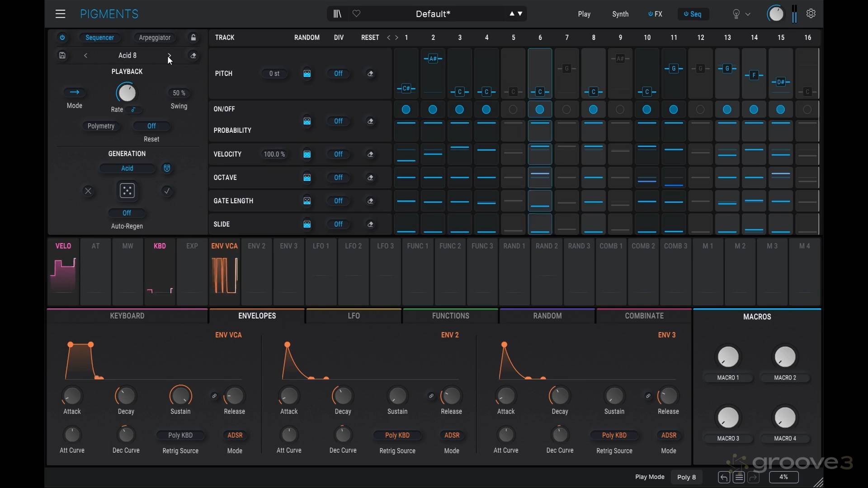Adjust the Macro 1 knob
Image resolution: width=868 pixels, height=488 pixels.
tap(728, 357)
